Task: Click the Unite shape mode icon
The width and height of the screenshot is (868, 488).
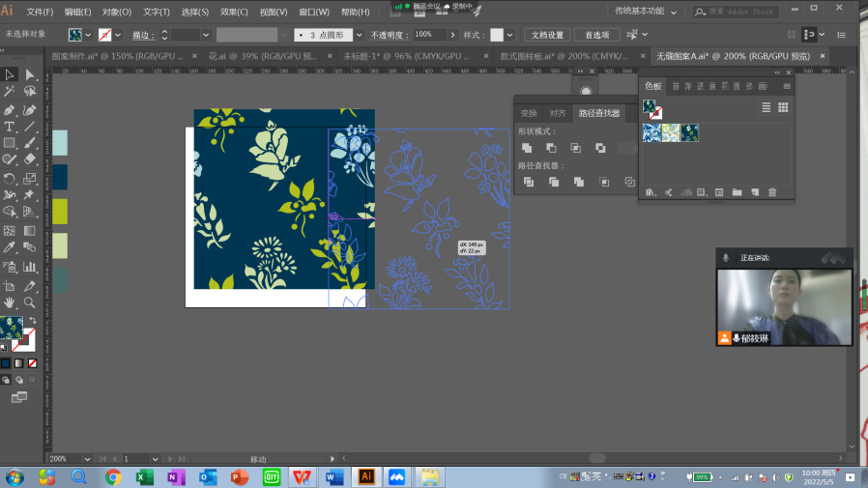Action: click(x=527, y=148)
